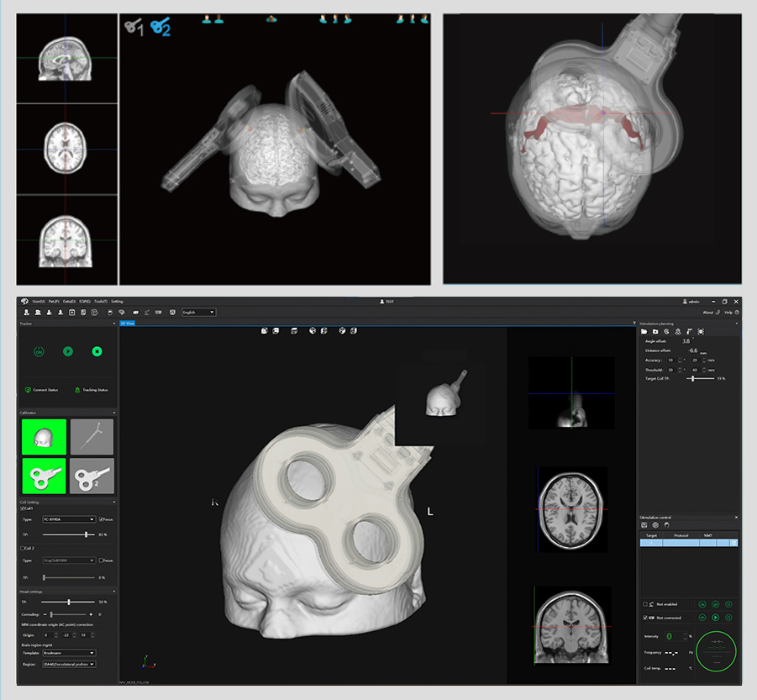Open the Setting menu
Viewport: 757px width, 700px height.
point(117,301)
